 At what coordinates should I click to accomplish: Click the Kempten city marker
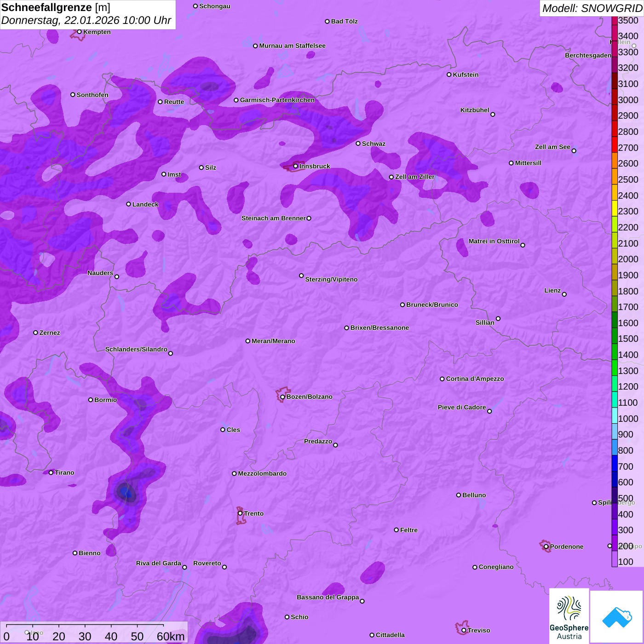click(80, 32)
